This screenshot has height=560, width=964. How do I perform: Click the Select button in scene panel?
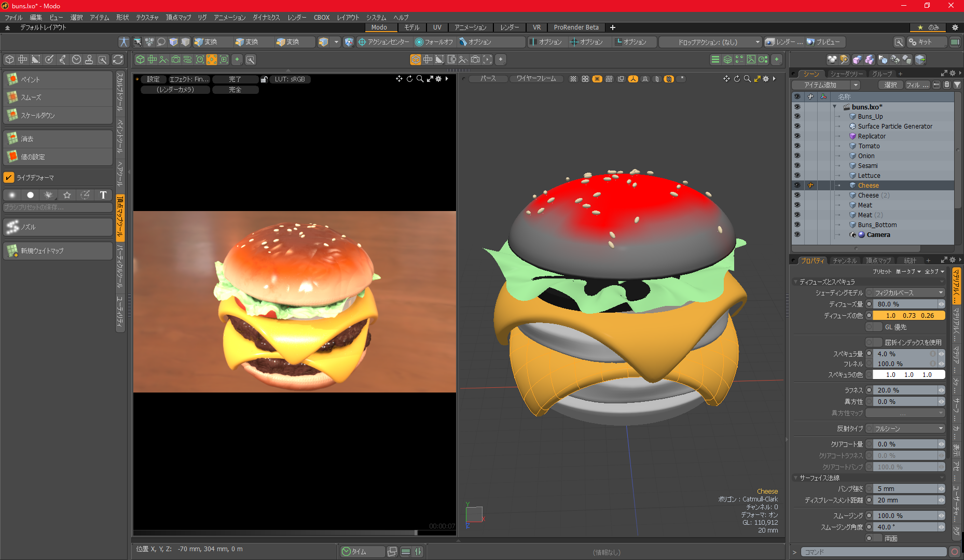coord(890,85)
